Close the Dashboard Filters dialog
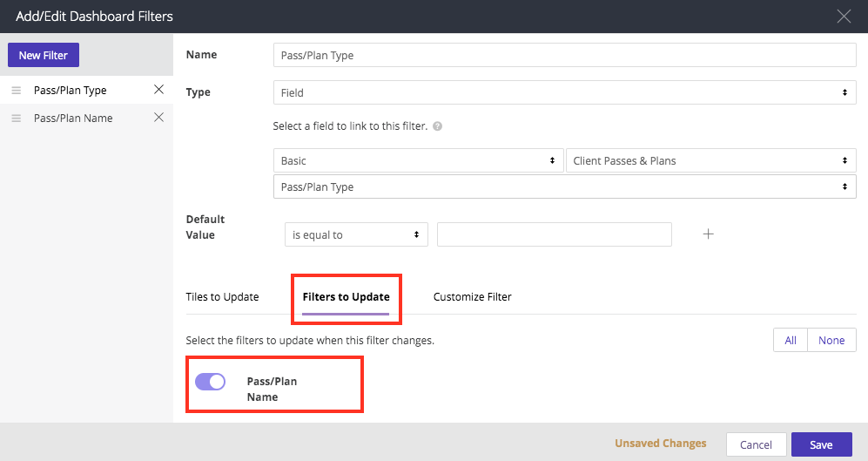Viewport: 868px width, 461px height. pyautogui.click(x=843, y=16)
